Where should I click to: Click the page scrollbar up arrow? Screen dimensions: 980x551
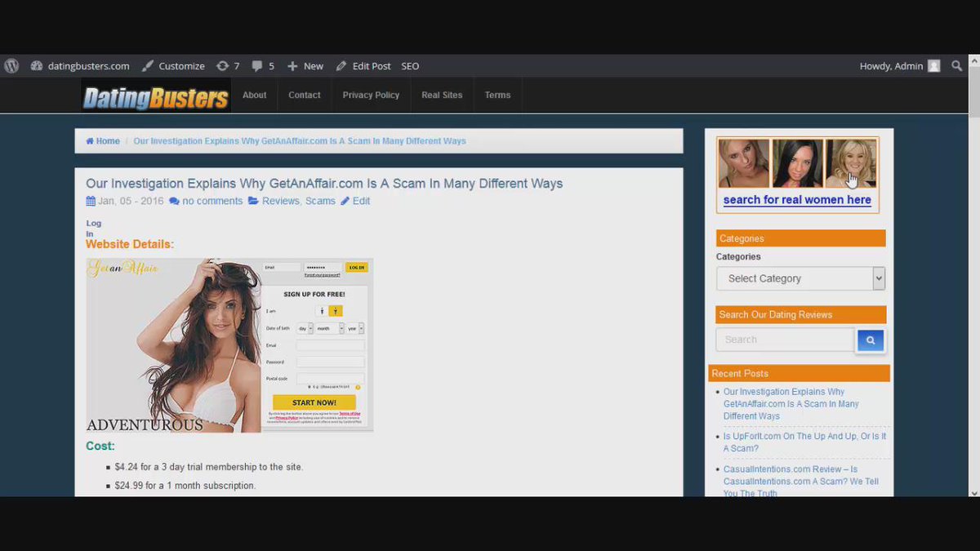click(x=973, y=60)
